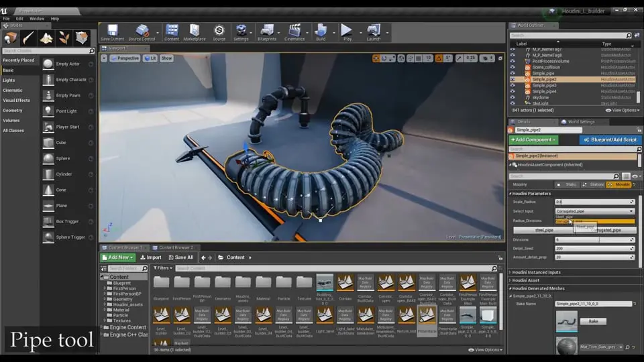The height and width of the screenshot is (362, 644).
Task: Toggle visibility of Simple_pipe4 actor
Action: coord(513,92)
